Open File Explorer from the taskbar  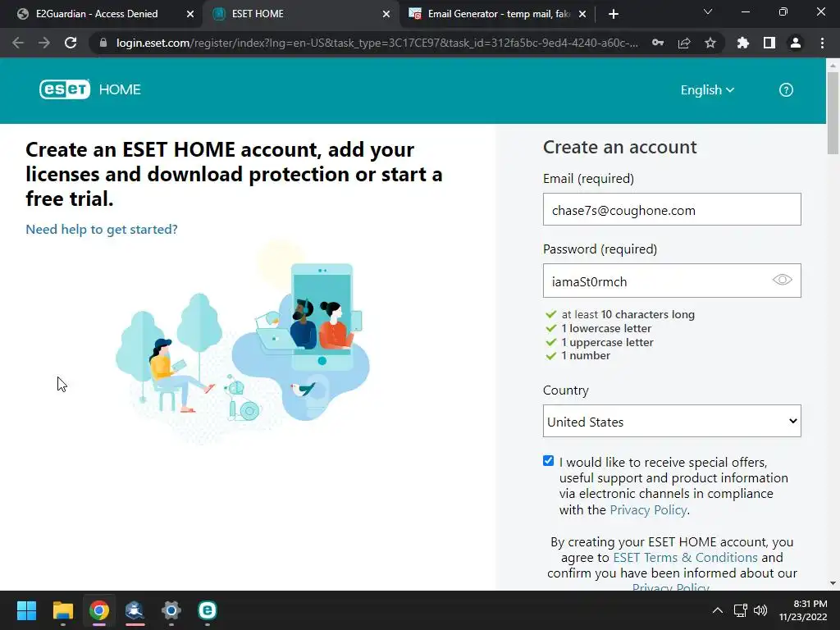(x=62, y=610)
